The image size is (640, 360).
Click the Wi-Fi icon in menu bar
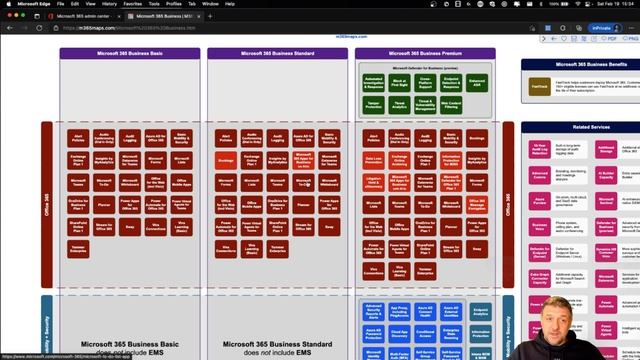pos(578,4)
